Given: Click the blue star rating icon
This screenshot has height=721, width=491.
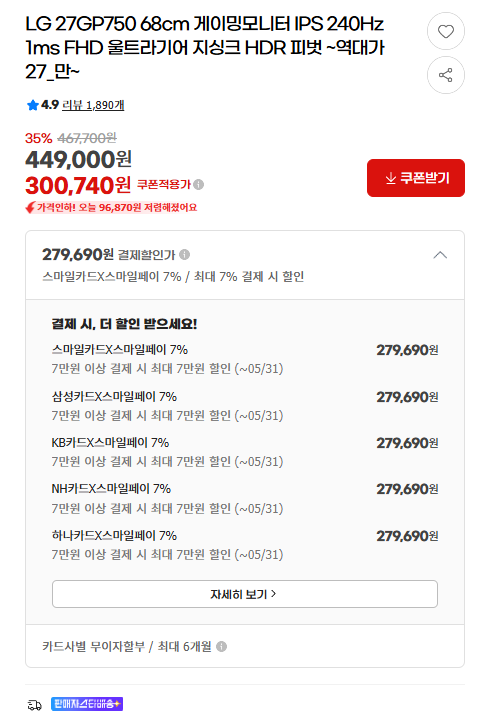Looking at the screenshot, I should coord(32,105).
